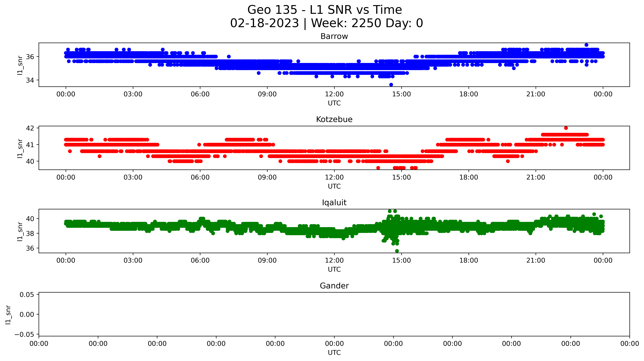Select the 'Iqaluit' subplot title
The image size is (644, 361).
coord(334,203)
